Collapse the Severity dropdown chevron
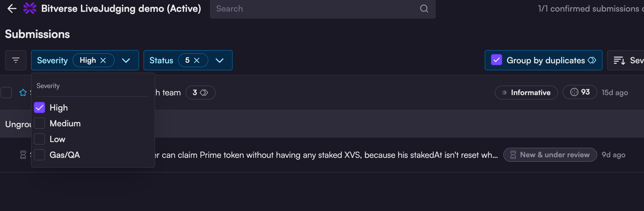Image resolution: width=644 pixels, height=211 pixels. [126, 60]
